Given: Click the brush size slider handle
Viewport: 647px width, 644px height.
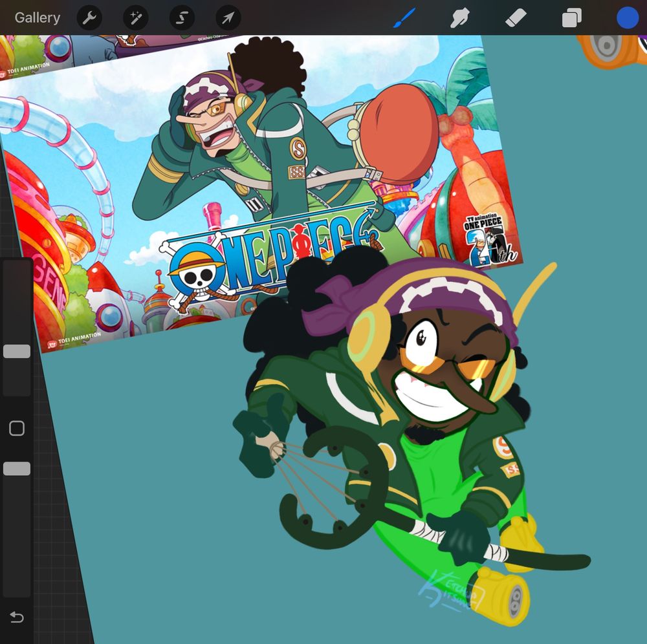Looking at the screenshot, I should coord(17,351).
